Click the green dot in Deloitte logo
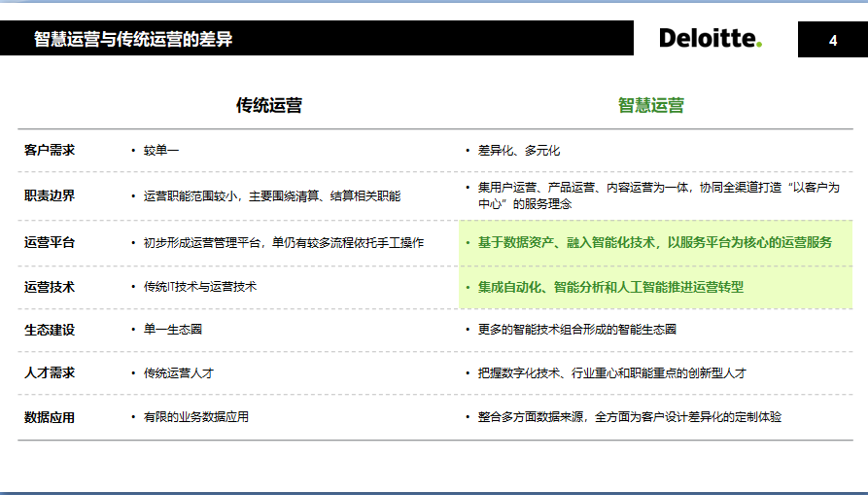868x495 pixels. pos(759,45)
